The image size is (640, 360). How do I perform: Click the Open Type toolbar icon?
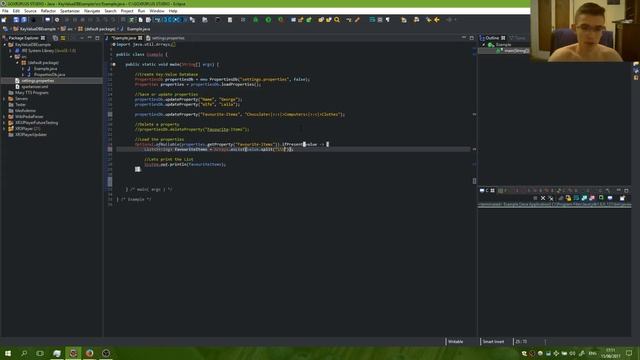coord(321,20)
